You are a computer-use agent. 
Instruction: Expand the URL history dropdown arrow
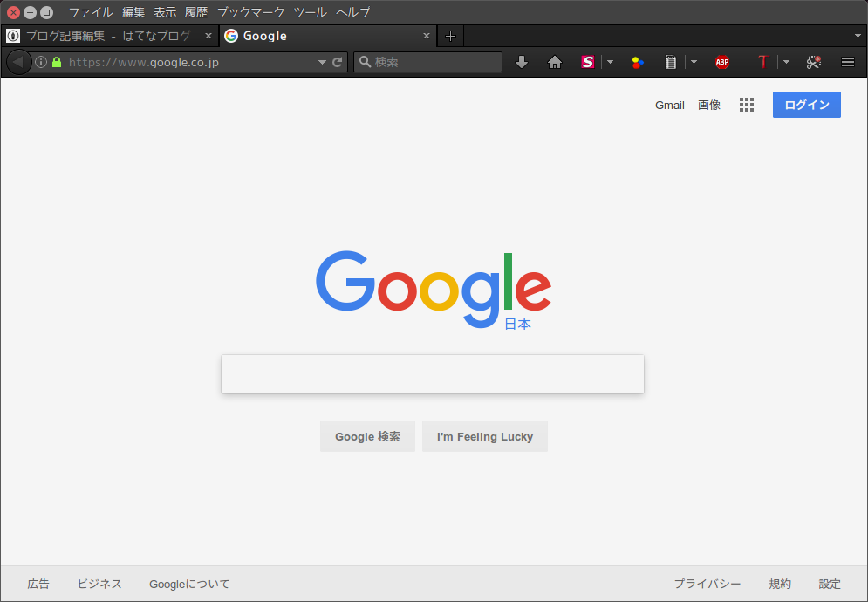click(x=322, y=62)
